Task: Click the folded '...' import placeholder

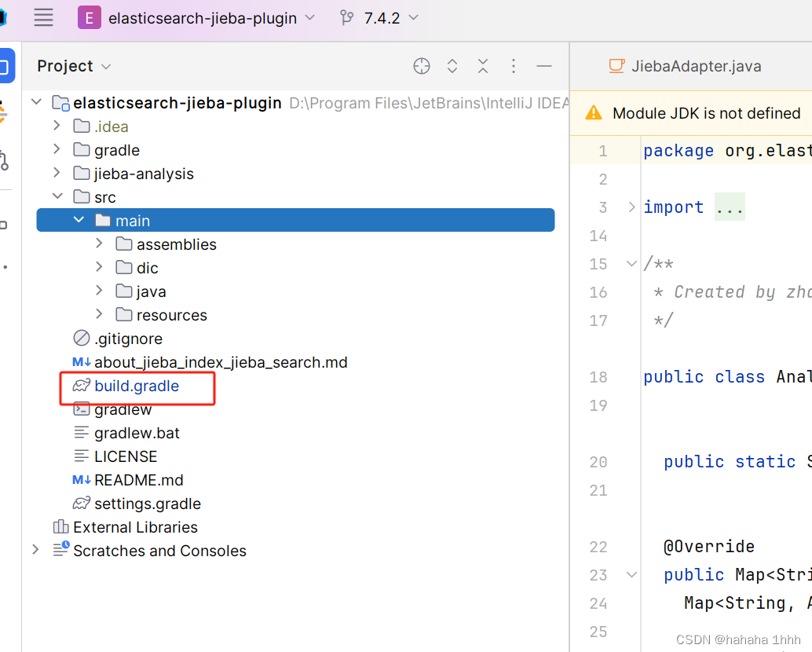Action: point(730,207)
